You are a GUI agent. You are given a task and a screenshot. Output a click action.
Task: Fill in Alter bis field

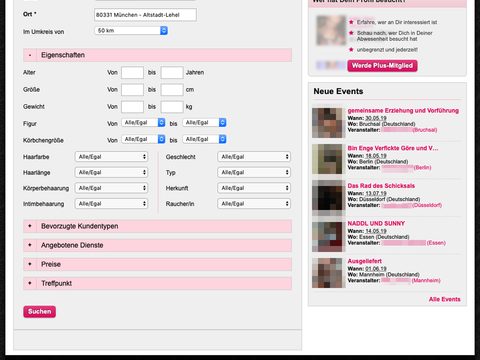tap(172, 72)
